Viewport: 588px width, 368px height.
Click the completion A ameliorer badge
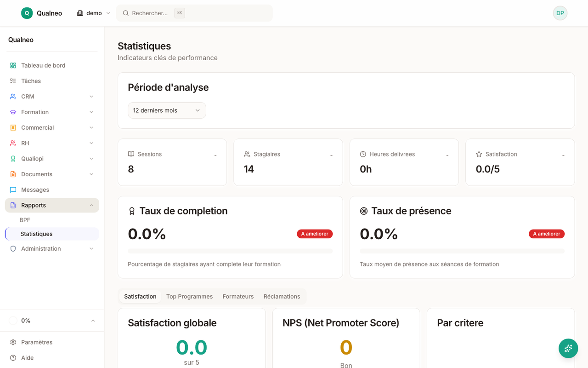coord(315,234)
